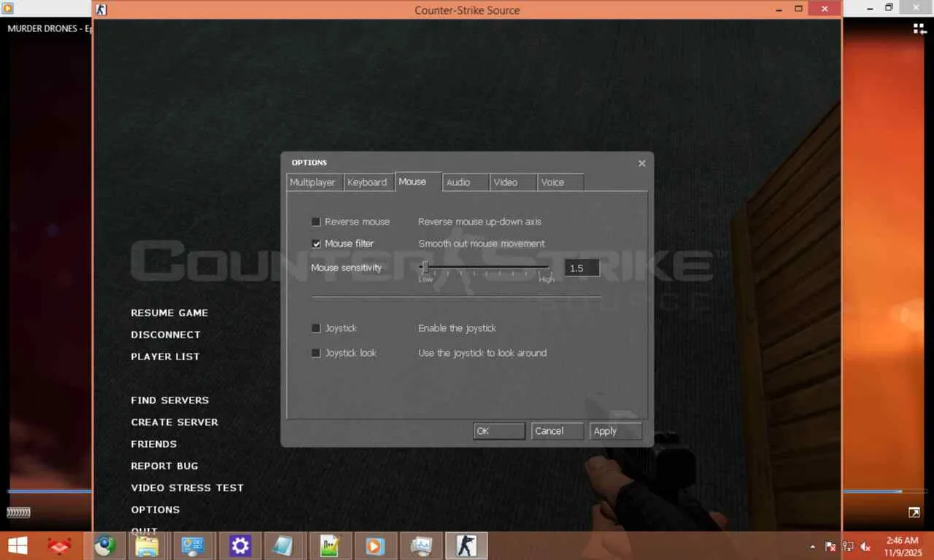Click "Use the joystick to look around" text

(x=482, y=353)
